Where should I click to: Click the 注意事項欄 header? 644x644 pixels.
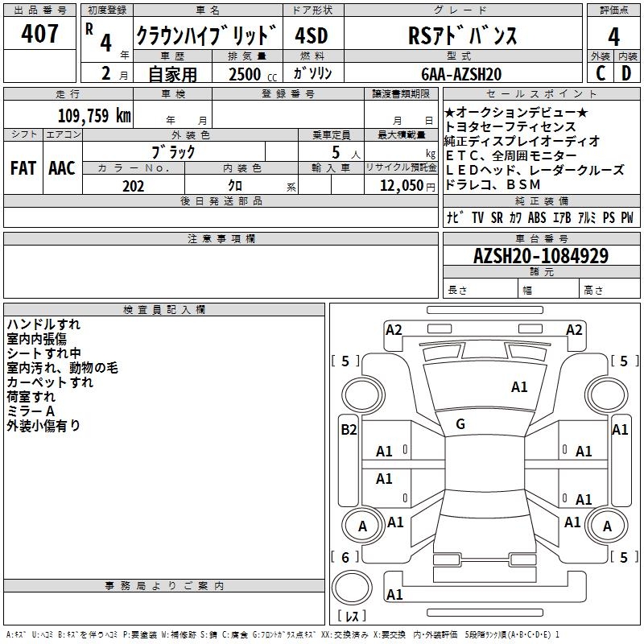[221, 238]
